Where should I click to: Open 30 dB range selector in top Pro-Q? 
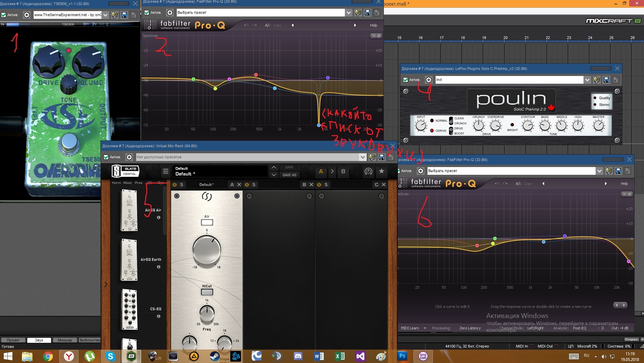click(376, 36)
